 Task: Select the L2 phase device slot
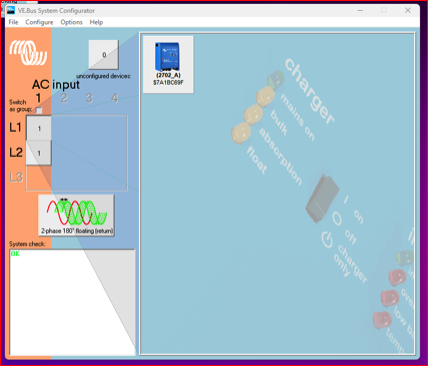(39, 153)
